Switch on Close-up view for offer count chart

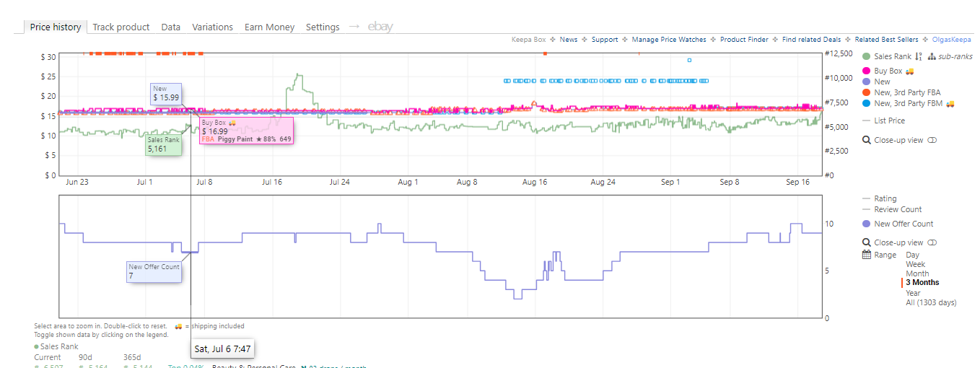932,242
